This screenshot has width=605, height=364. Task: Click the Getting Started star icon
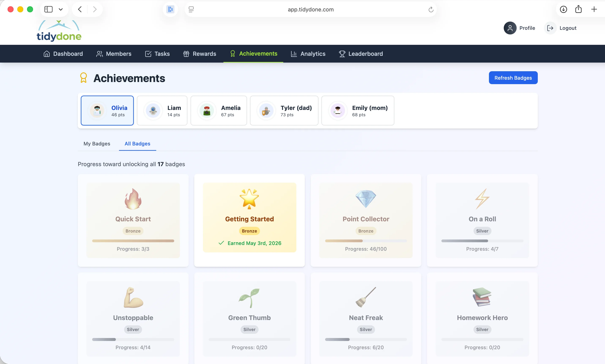pos(249,199)
